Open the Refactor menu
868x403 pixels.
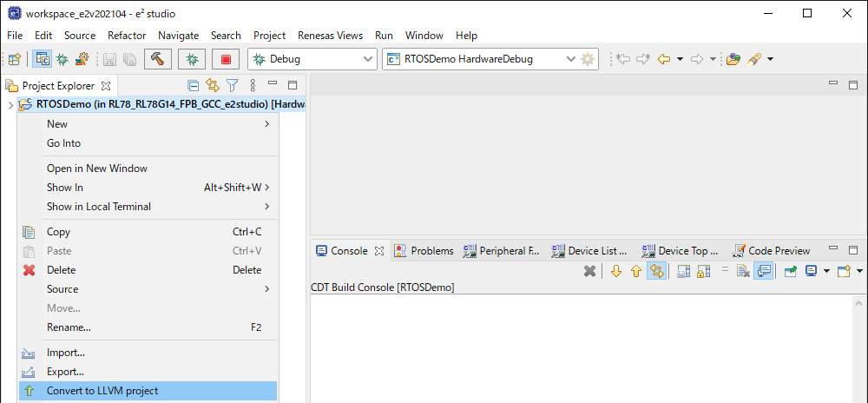(x=127, y=36)
